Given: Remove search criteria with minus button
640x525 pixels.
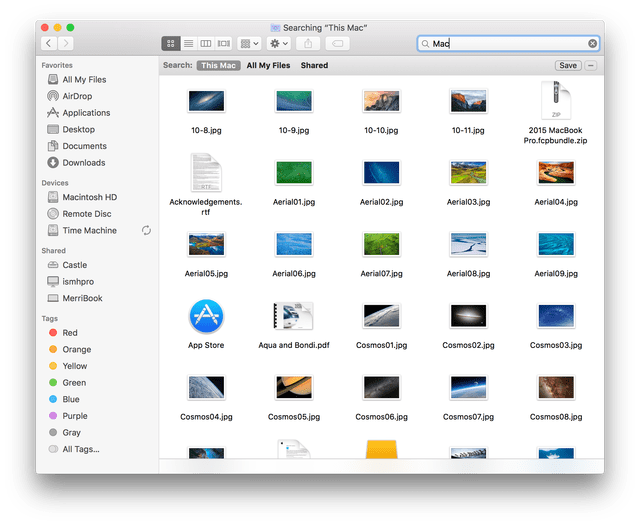Looking at the screenshot, I should 591,65.
